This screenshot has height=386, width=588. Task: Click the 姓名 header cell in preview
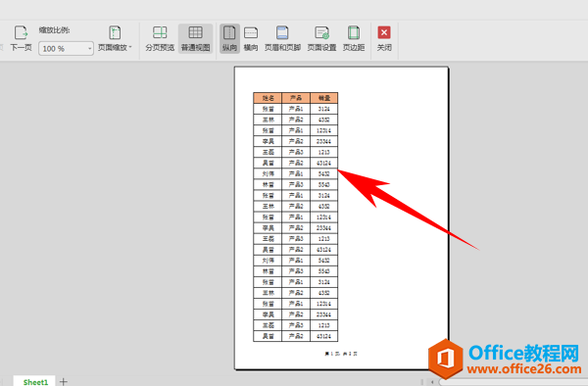tap(268, 98)
